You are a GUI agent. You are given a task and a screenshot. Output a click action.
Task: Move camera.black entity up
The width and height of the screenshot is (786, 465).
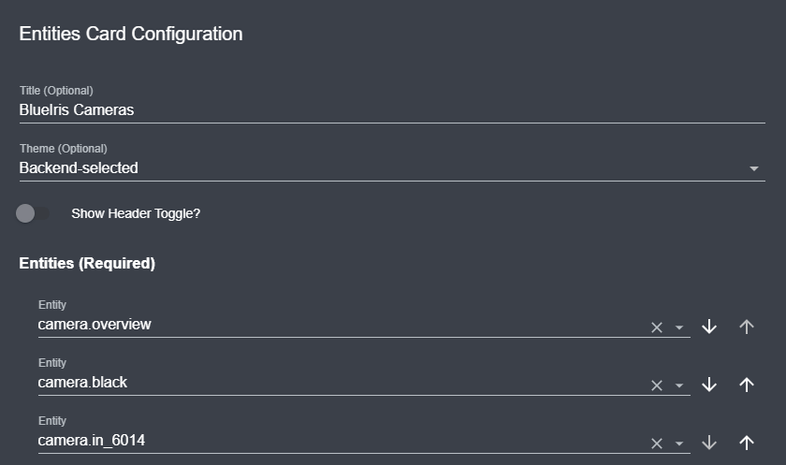745,385
